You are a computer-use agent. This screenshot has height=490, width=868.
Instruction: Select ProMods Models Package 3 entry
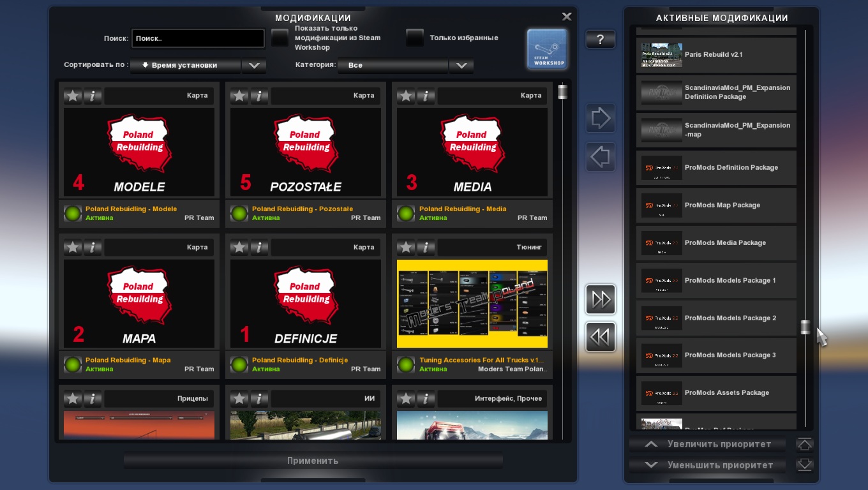716,355
